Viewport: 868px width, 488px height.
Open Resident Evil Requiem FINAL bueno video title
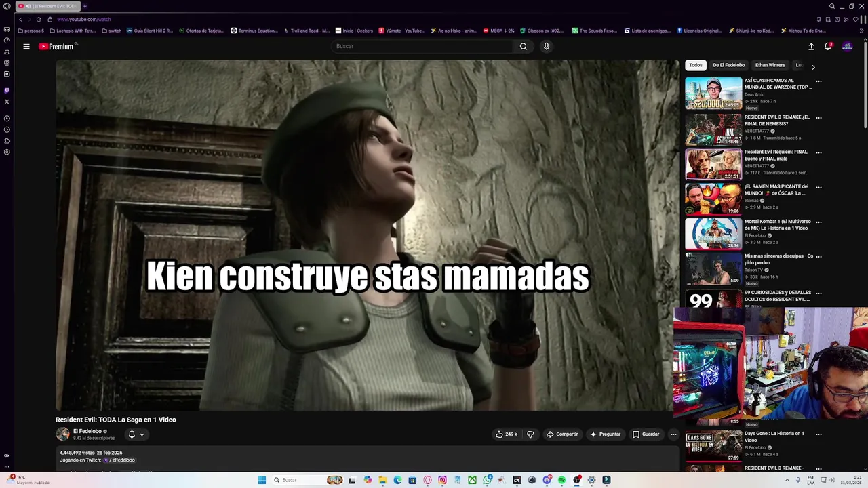click(x=776, y=155)
